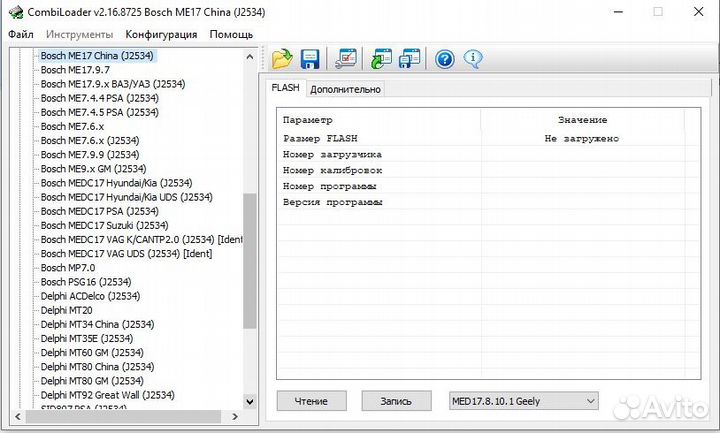Viewport: 720px width, 433px height.
Task: Select Bosch ME7.4.5 PSA (J2534)
Action: point(100,112)
